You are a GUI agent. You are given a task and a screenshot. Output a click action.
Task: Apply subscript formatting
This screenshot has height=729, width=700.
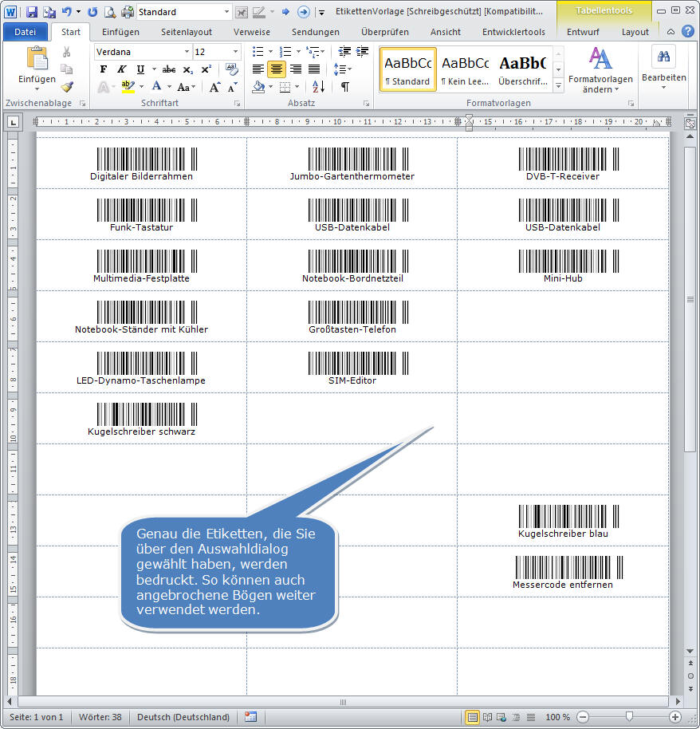tap(188, 69)
